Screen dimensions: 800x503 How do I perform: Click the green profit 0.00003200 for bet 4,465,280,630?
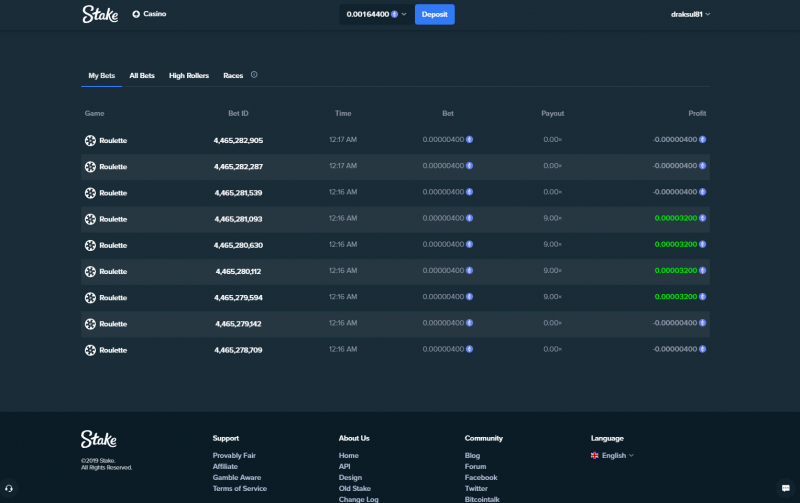click(x=676, y=244)
